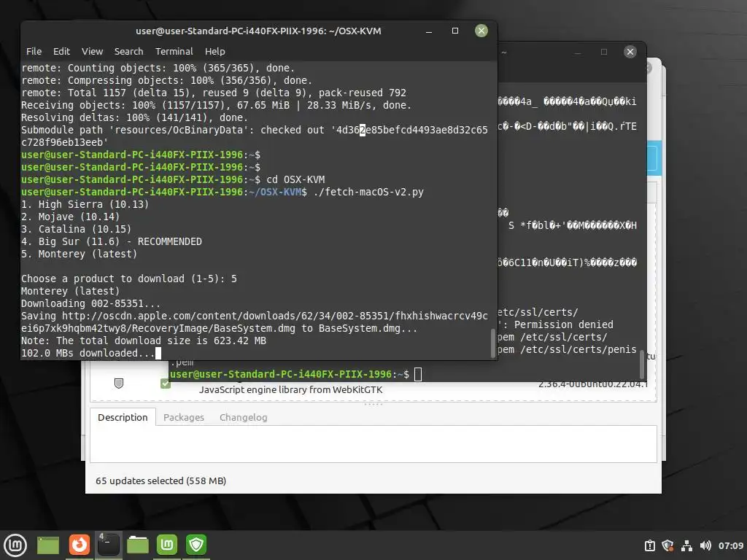
Task: Open the notifications tray icon
Action: coord(650,545)
